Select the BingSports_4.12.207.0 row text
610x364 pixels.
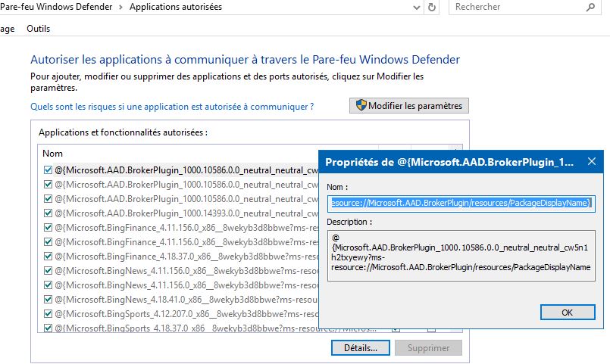point(186,314)
